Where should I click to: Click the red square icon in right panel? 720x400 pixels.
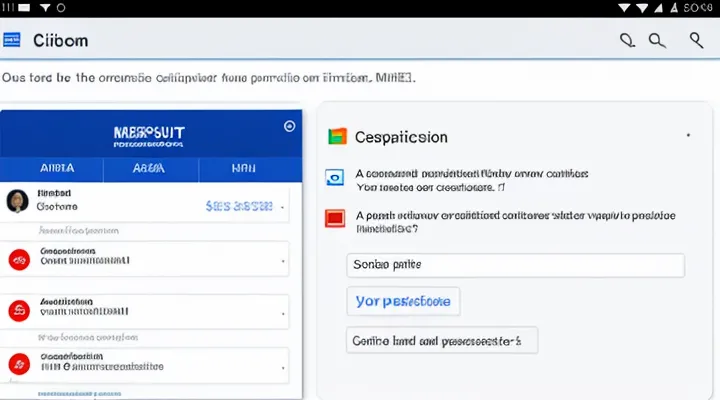tap(335, 218)
